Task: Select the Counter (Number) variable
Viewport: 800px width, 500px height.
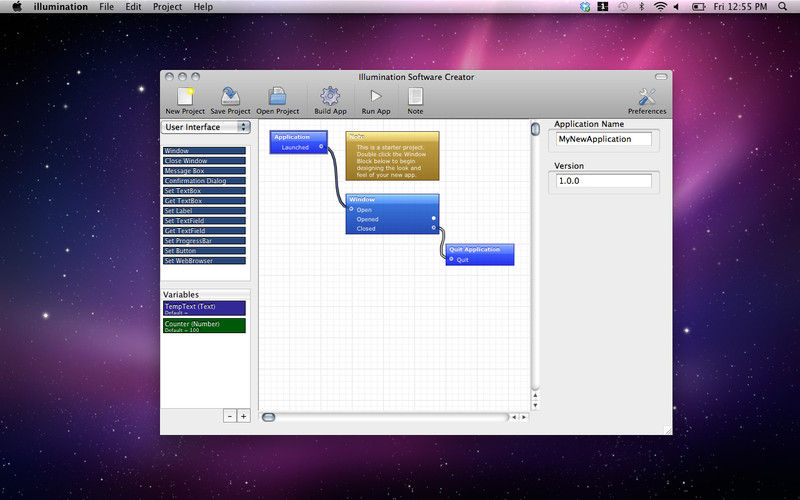Action: [204, 326]
